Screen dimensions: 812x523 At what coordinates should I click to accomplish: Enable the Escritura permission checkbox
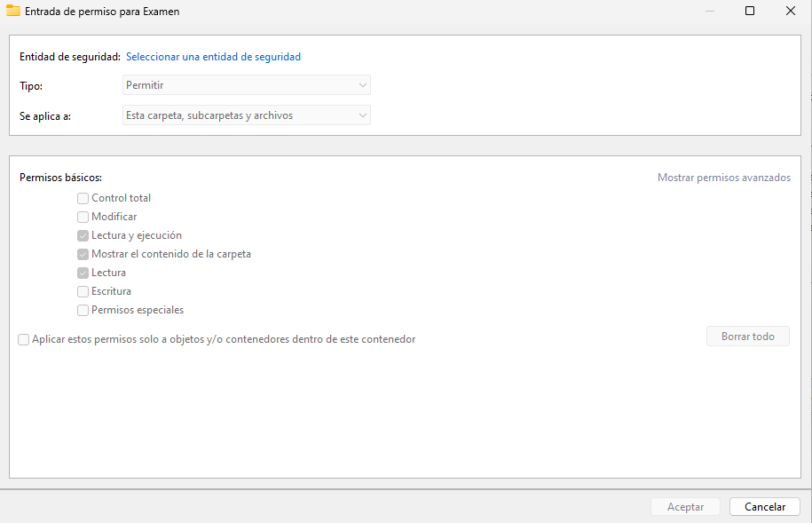83,292
